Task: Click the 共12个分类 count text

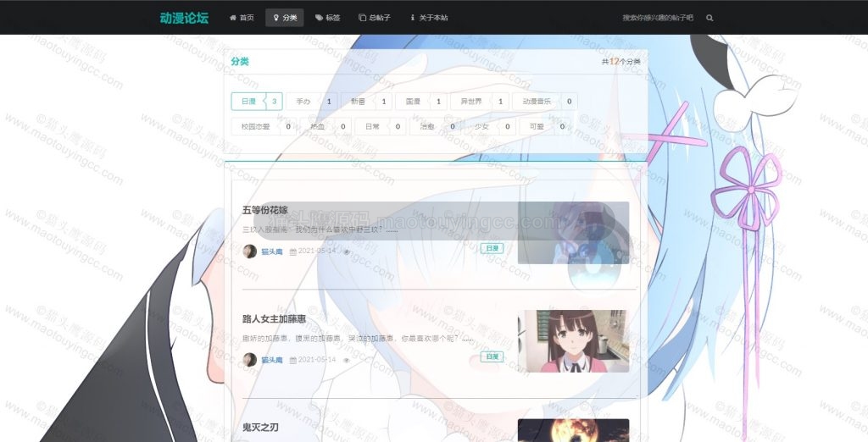Action: 620,62
